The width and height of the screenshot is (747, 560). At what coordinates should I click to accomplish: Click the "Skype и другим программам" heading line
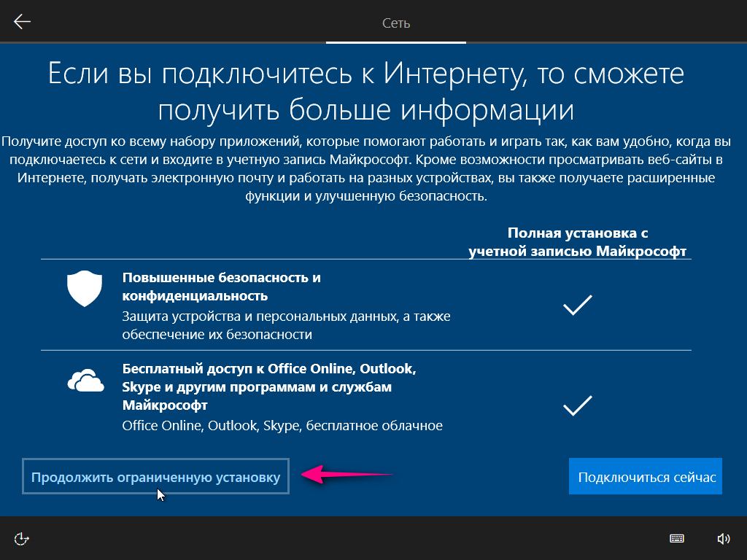point(257,386)
